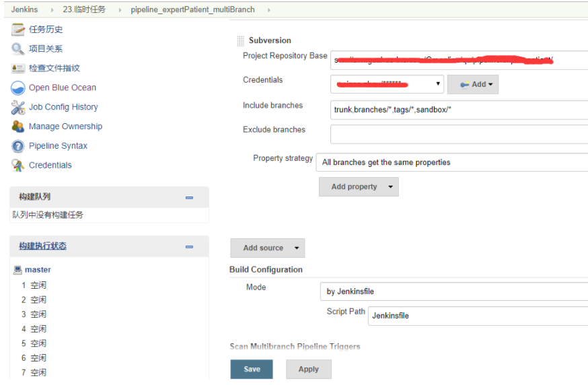The height and width of the screenshot is (385, 588).
Task: Click the Credentials keys icon
Action: (x=18, y=165)
